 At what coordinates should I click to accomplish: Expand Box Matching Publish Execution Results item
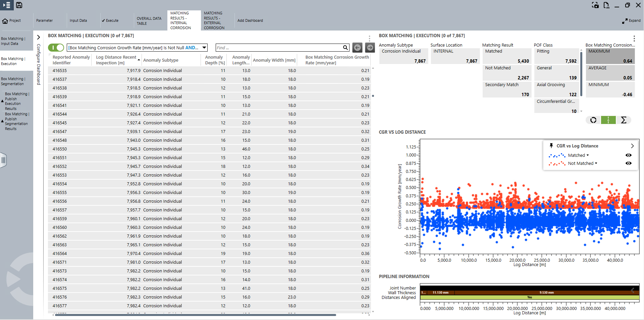click(2, 101)
